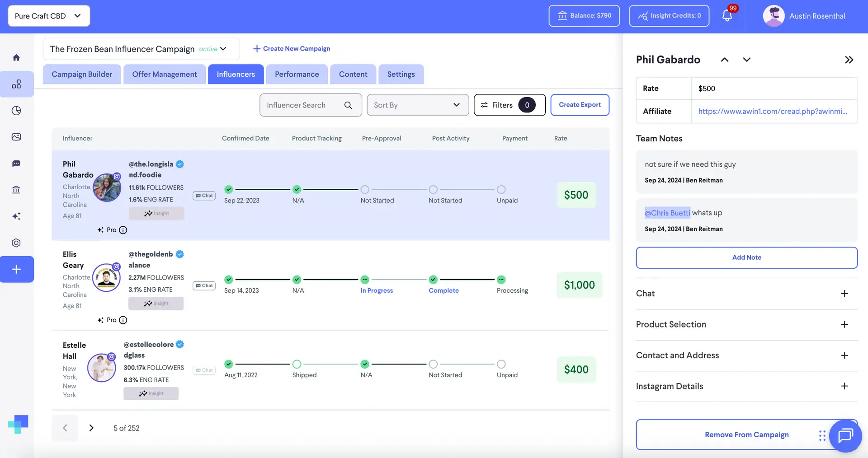Open the live chat support bubble
Viewport: 868px width, 458px height.
(845, 435)
